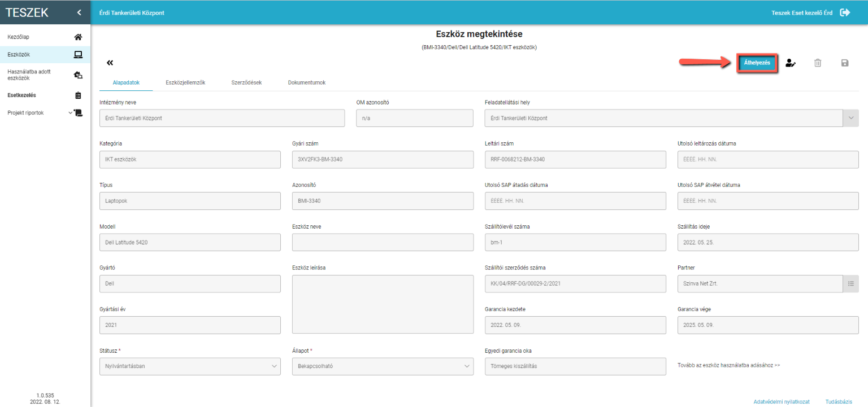Screen dimensions: 868x407
Task: Switch to the Alapadatok tab
Action: (x=126, y=82)
